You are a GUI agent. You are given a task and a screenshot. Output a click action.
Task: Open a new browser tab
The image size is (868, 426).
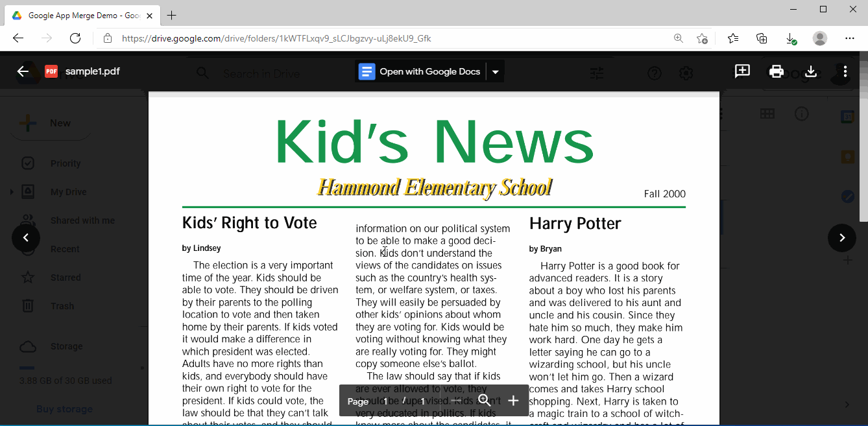point(171,16)
